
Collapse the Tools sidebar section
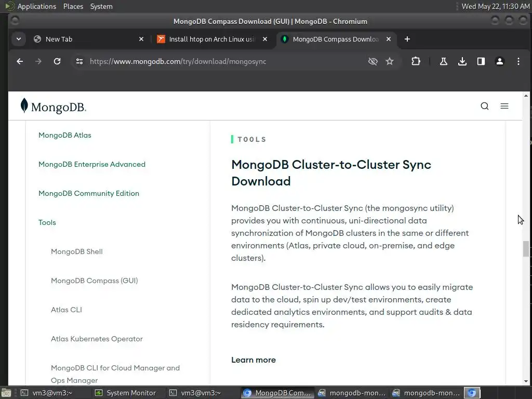47,222
